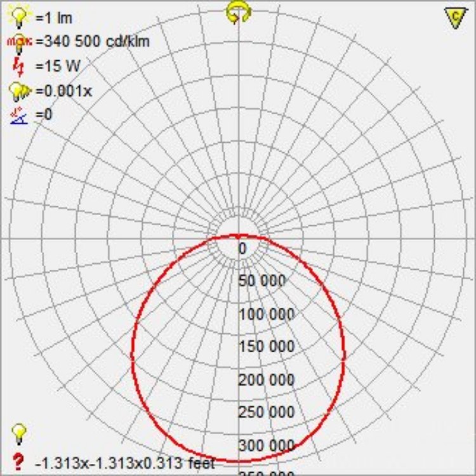Click the '50 000' axis label
Viewport: 476px width, 476px height.
(261, 281)
